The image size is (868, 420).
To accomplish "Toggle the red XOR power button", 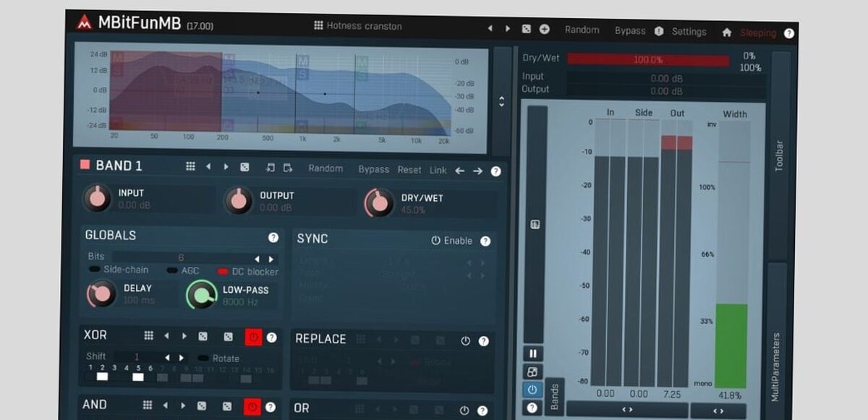I will [253, 336].
